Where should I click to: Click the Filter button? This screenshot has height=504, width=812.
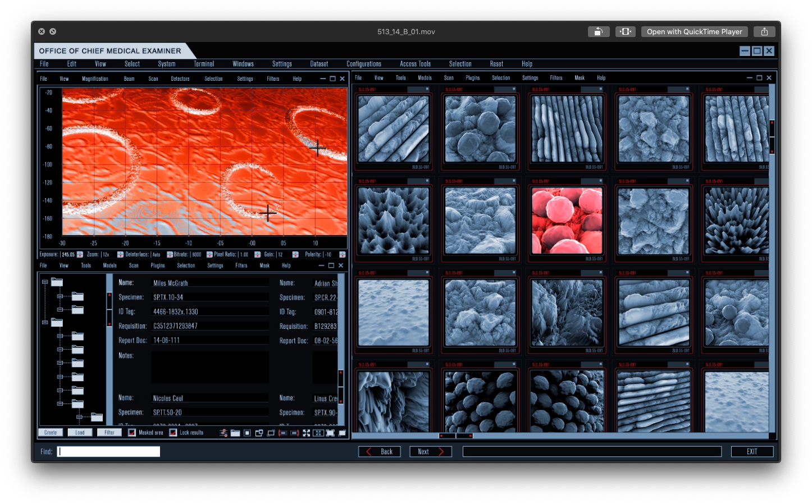(x=110, y=433)
